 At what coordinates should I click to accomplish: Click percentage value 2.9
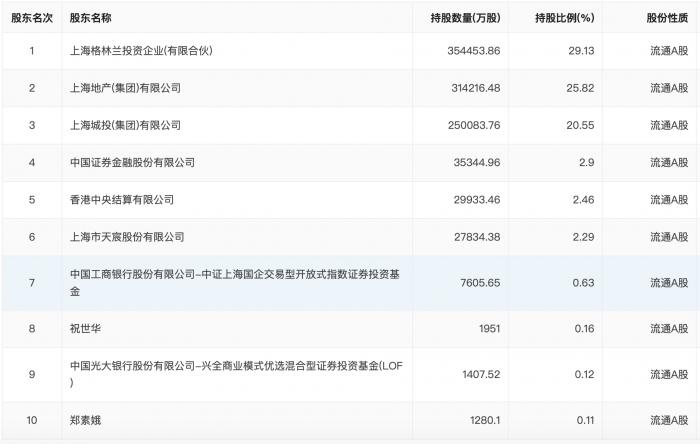point(587,162)
